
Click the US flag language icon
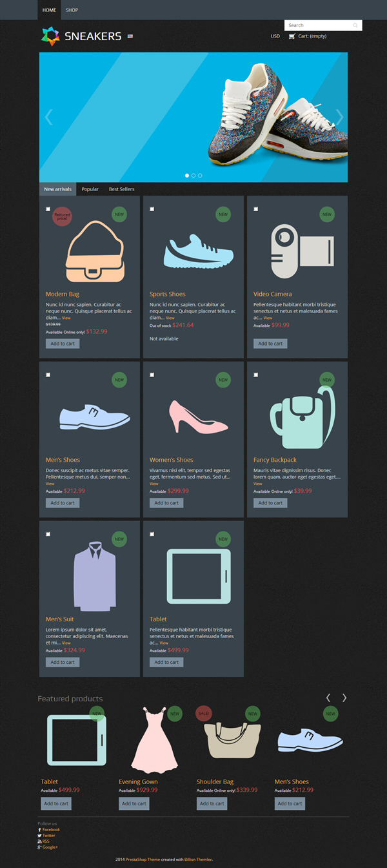pyautogui.click(x=130, y=36)
